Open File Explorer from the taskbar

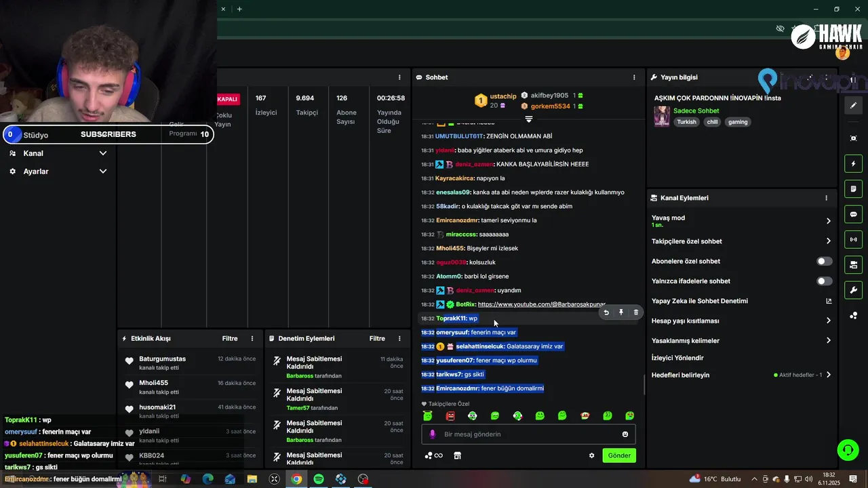click(x=252, y=479)
